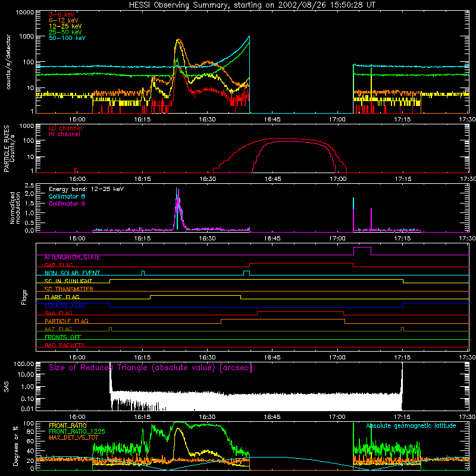476x476 pixels.
Task: Click the raised FLARE_FLAG interval line
Action: tap(196, 295)
